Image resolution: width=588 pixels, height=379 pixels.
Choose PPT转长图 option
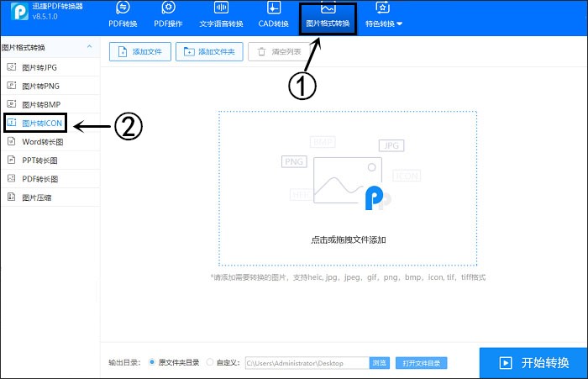[x=50, y=161]
